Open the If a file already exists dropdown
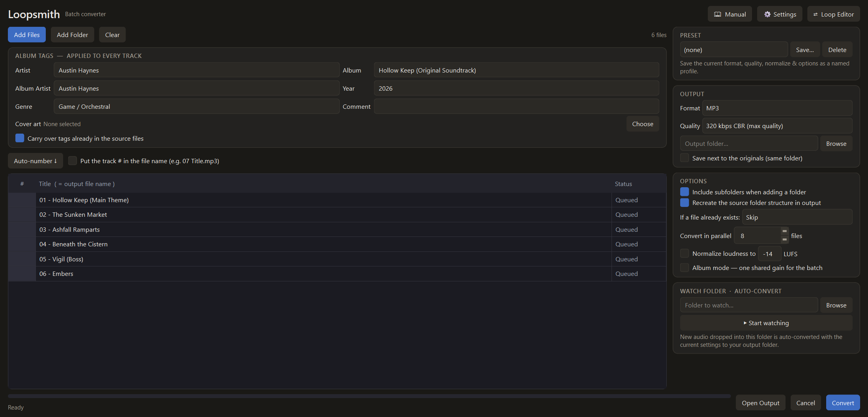Image resolution: width=868 pixels, height=417 pixels. 797,217
